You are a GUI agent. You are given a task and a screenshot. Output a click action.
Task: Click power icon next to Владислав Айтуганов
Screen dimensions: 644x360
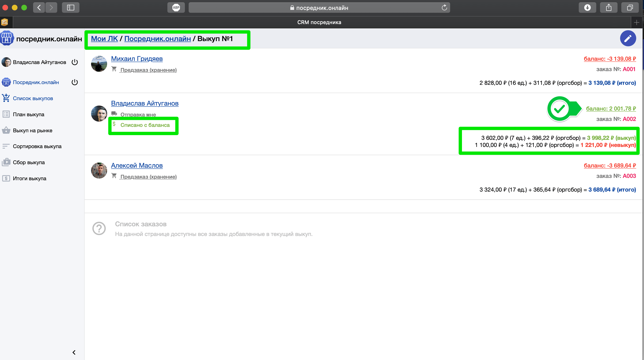(x=74, y=62)
